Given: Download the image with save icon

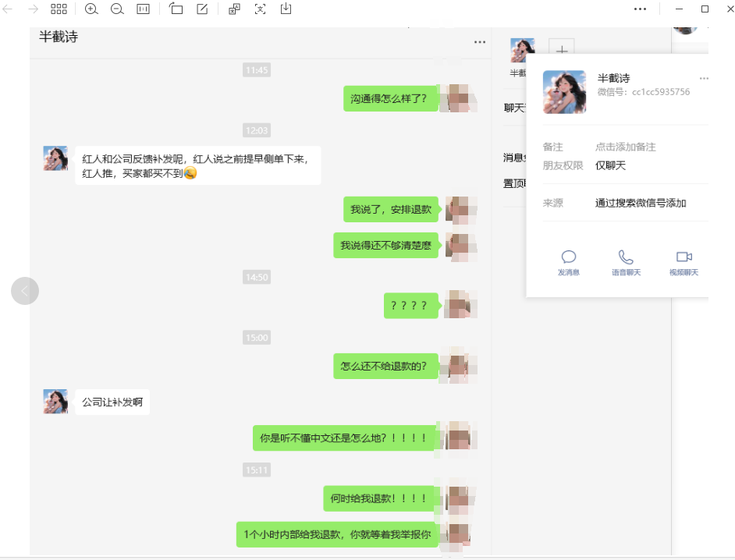Looking at the screenshot, I should point(285,9).
